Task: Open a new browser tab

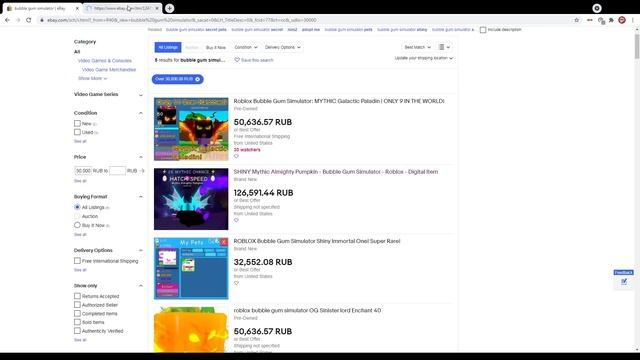Action: pyautogui.click(x=169, y=8)
